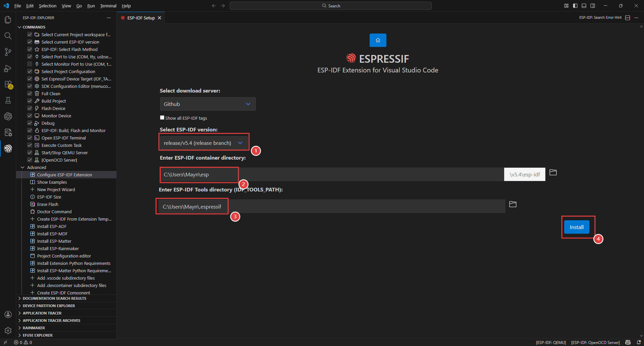The height and width of the screenshot is (346, 644).
Task: Browse folder for ESP-IDF container directory
Action: coord(553,172)
